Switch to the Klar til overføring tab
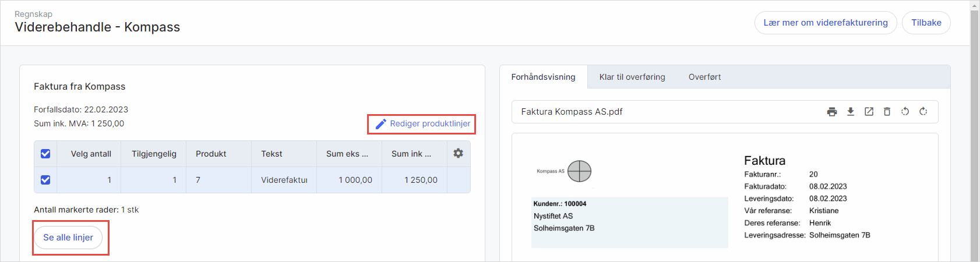Screen dimensions: 980x262 (x=632, y=77)
